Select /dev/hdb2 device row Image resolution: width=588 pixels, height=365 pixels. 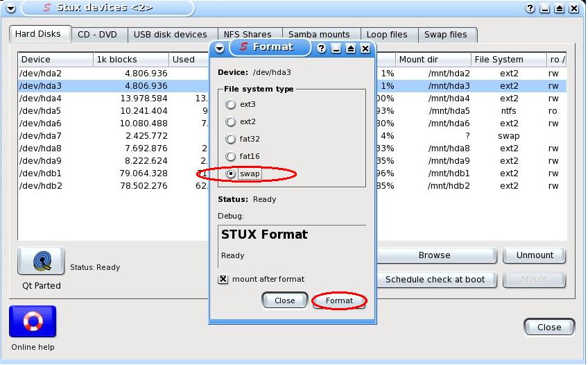(292, 186)
